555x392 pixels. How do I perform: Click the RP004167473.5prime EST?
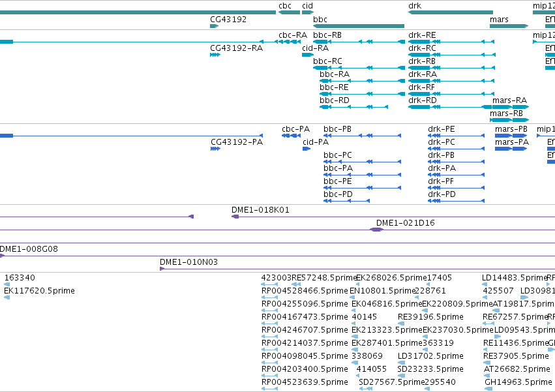coord(269,324)
